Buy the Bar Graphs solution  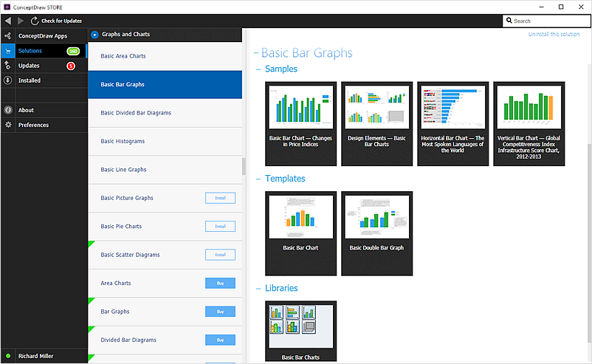click(220, 312)
